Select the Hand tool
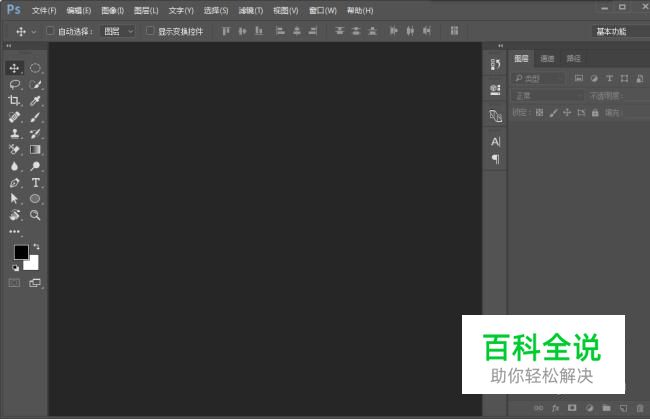Viewport: 650px width, 419px height. click(14, 215)
